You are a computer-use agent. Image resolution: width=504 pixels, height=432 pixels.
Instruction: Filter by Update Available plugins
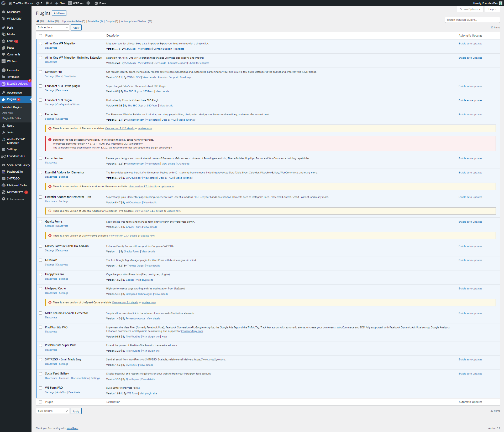73,21
